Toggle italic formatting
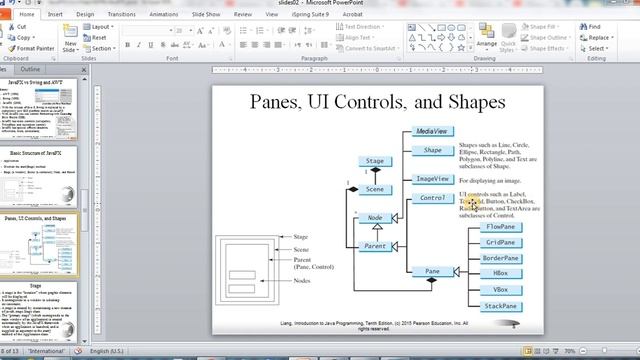This screenshot has width=640, height=360. click(139, 45)
